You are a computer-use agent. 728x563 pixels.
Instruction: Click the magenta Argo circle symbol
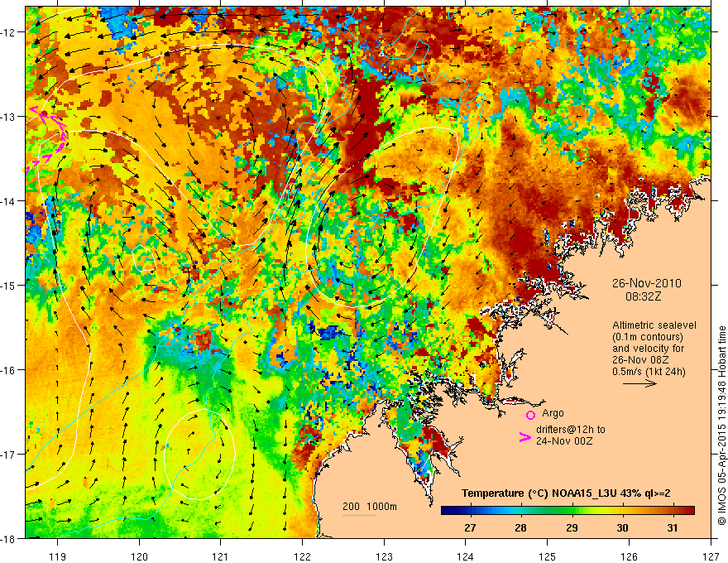[530, 415]
